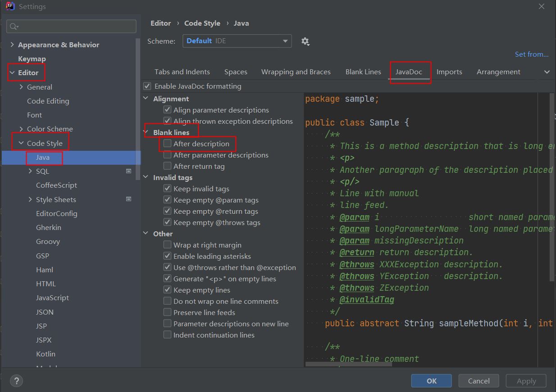556x392 pixels.
Task: Enable After parameter descriptions checkbox
Action: (x=168, y=155)
